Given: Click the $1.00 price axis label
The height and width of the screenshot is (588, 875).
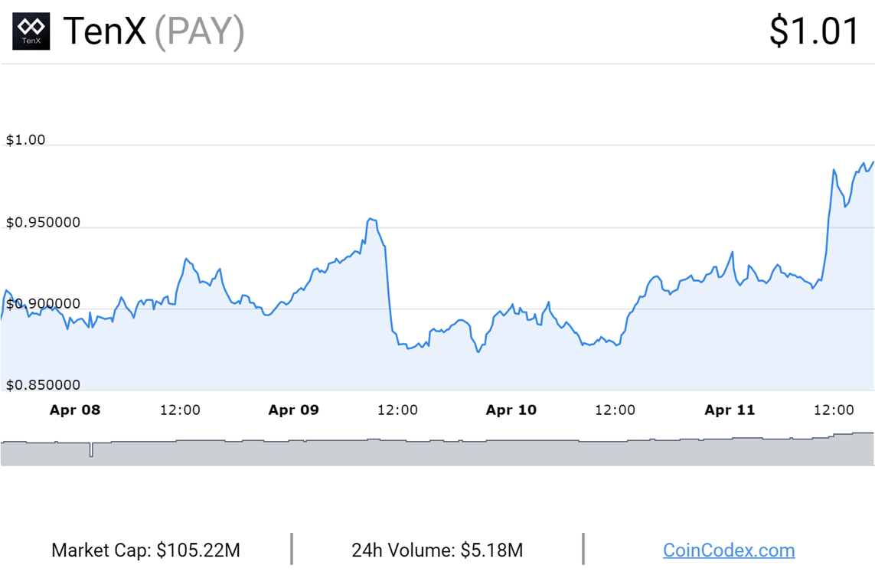Looking at the screenshot, I should pyautogui.click(x=26, y=139).
